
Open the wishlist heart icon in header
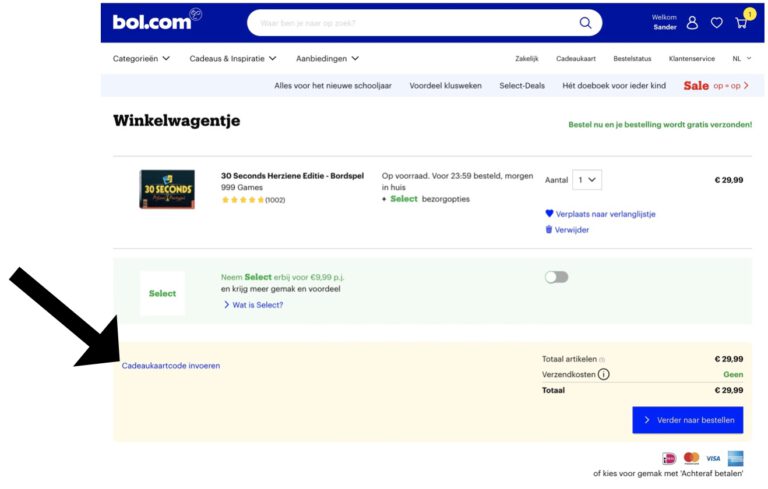tap(717, 23)
